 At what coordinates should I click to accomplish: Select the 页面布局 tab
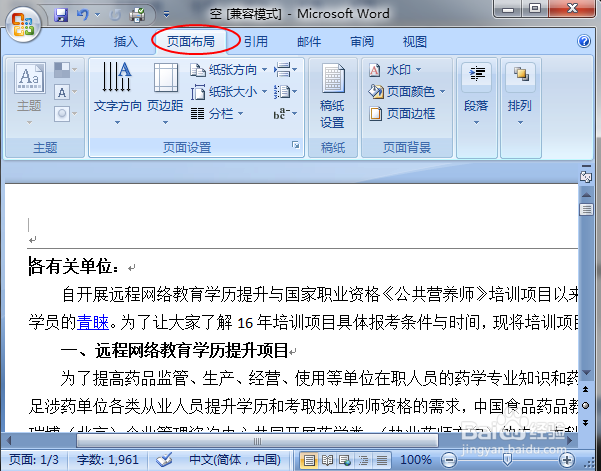click(191, 41)
